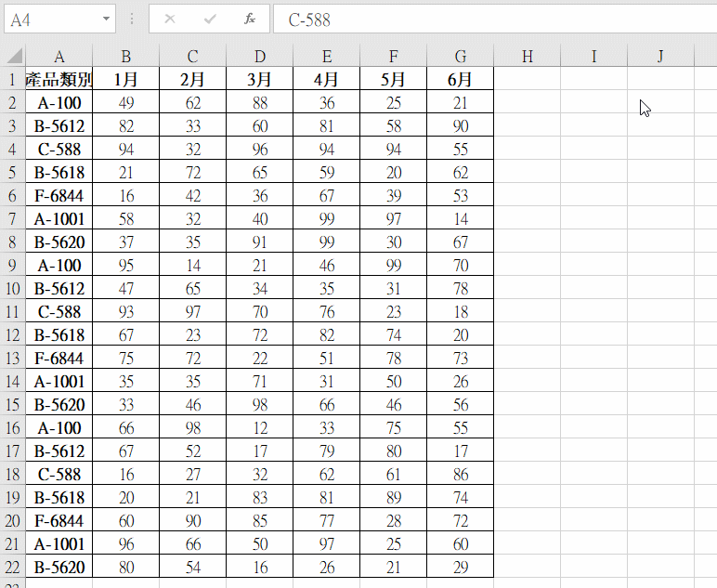
Task: Click the 6月 header cell
Action: click(x=461, y=79)
